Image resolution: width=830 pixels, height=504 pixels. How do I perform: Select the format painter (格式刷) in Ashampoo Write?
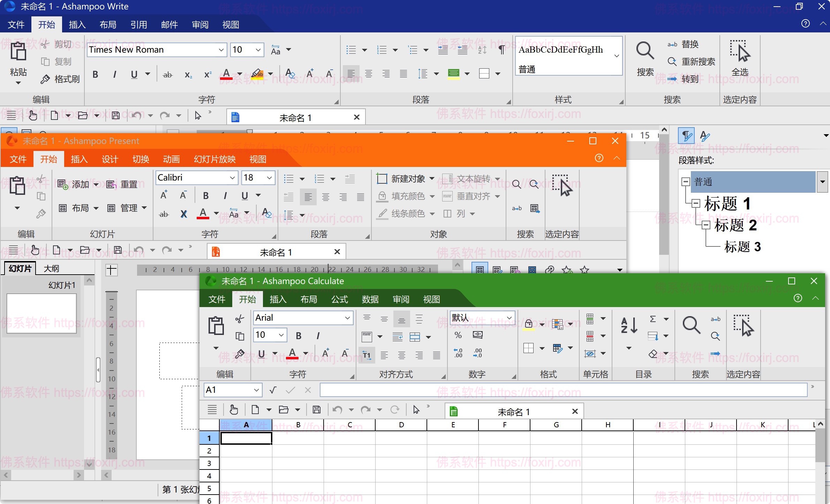point(60,79)
